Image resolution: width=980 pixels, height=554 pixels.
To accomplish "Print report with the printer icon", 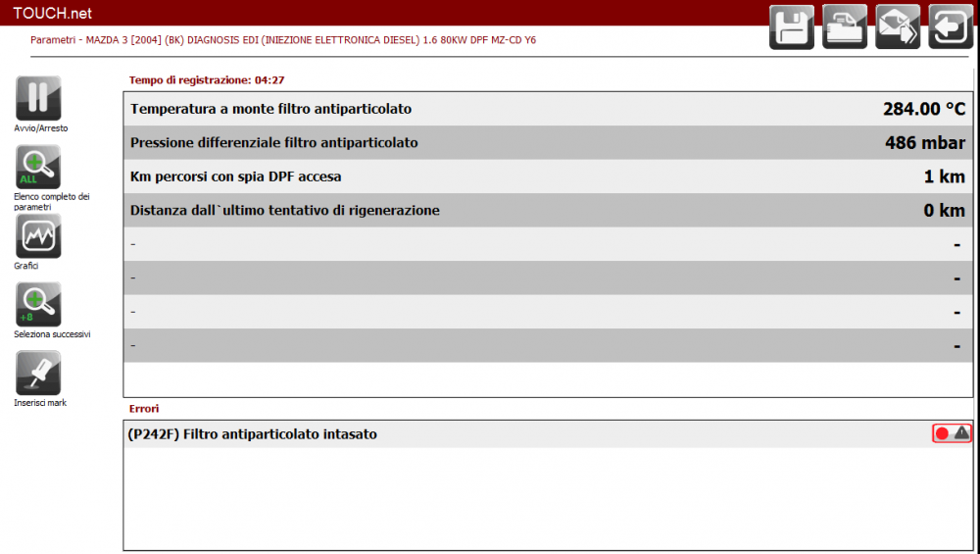I will tap(845, 26).
